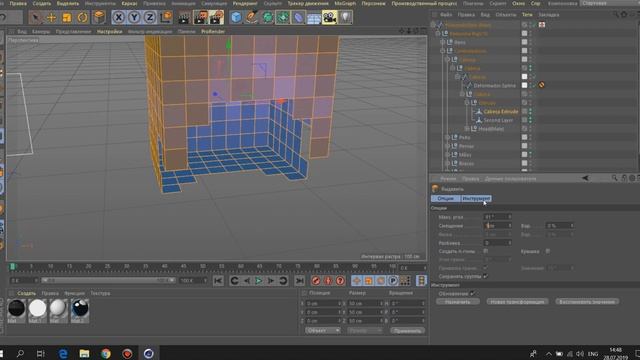The height and width of the screenshot is (360, 640).
Task: Add a Cube primitive object
Action: 236,18
